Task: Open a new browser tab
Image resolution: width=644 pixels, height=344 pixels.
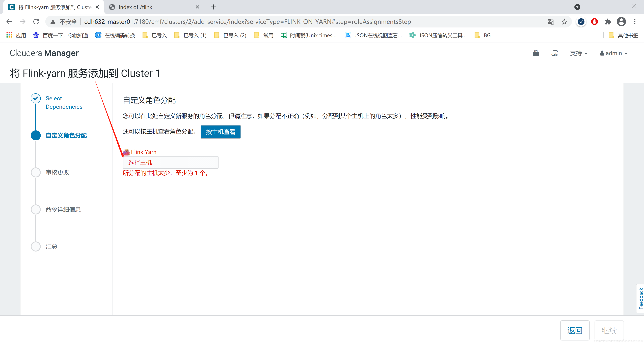Action: click(213, 7)
